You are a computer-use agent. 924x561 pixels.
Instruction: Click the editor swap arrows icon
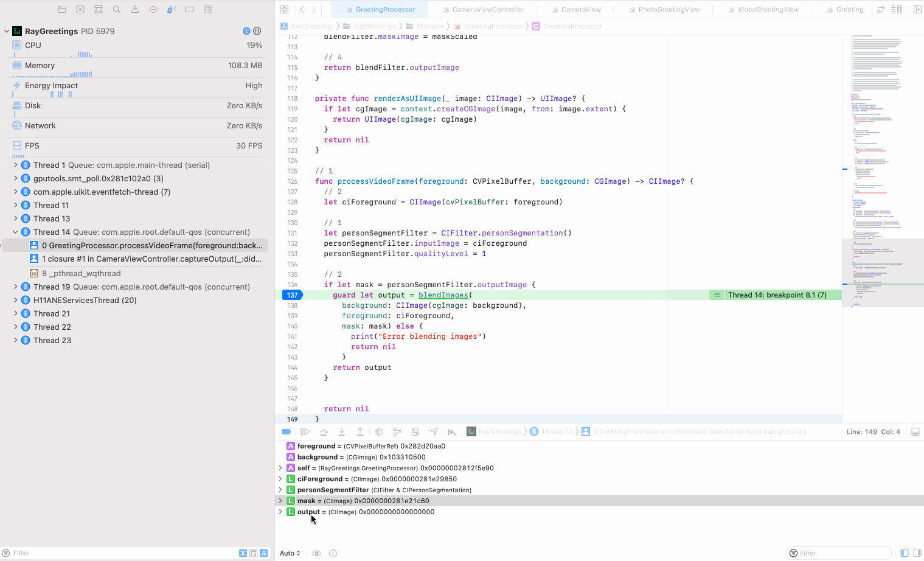[x=881, y=10]
